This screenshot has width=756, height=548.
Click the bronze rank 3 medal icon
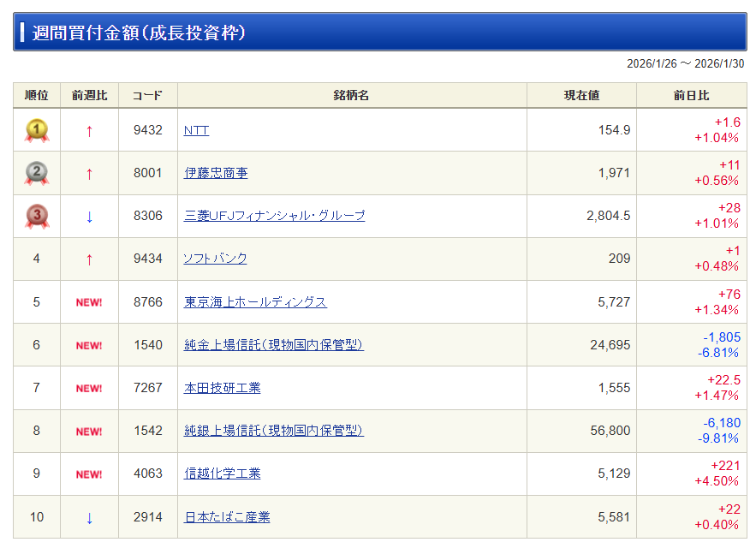(x=37, y=216)
